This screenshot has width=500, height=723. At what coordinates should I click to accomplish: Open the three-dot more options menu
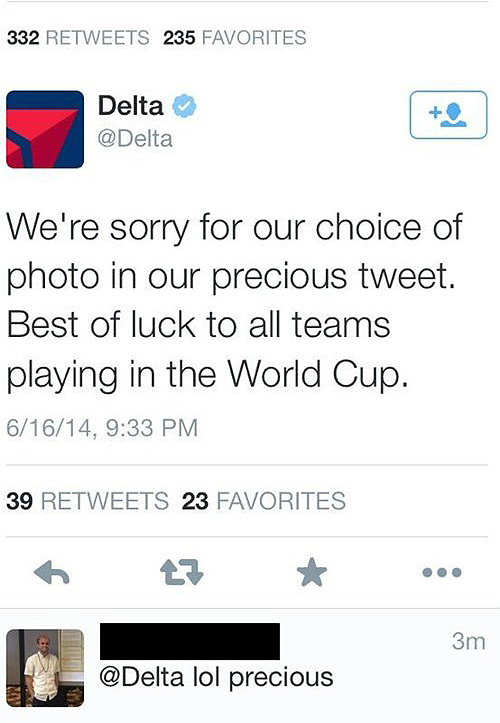(441, 573)
